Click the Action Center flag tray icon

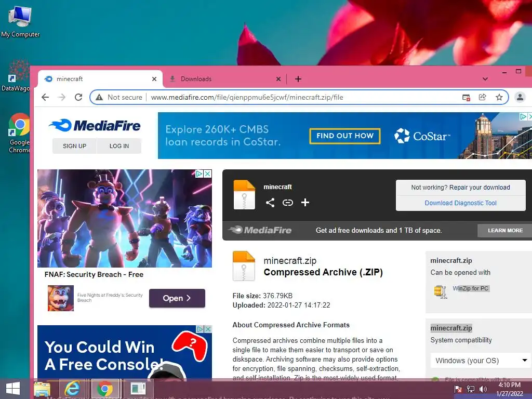(x=458, y=389)
